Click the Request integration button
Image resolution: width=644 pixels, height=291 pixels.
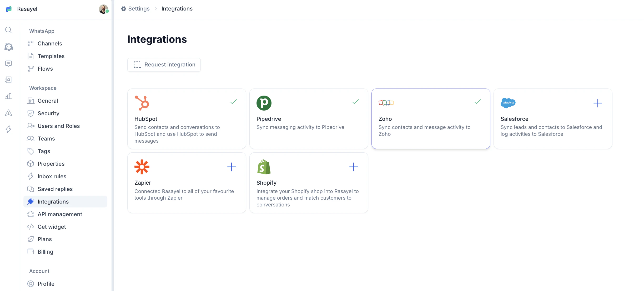pos(164,65)
